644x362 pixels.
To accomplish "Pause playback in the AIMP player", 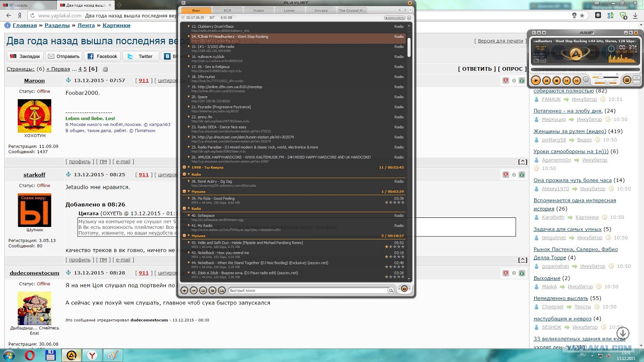I will point(546,81).
